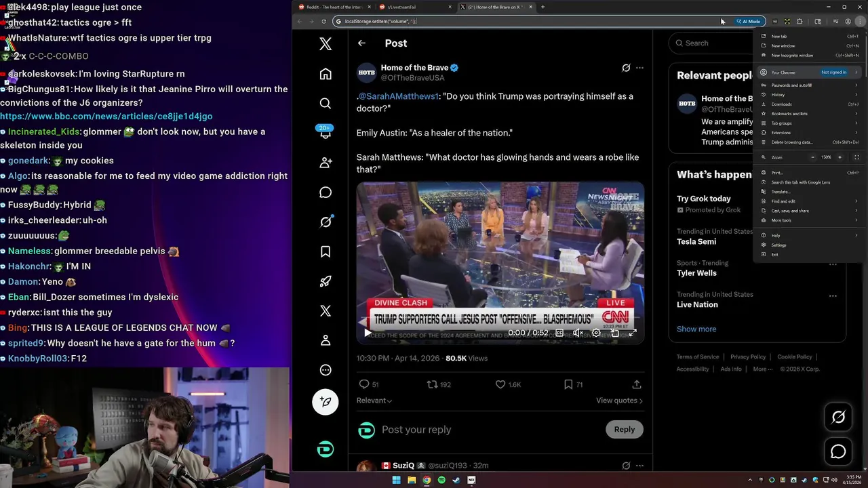The width and height of the screenshot is (868, 488).
Task: Expand History submenu in Chrome menu
Action: [810, 95]
